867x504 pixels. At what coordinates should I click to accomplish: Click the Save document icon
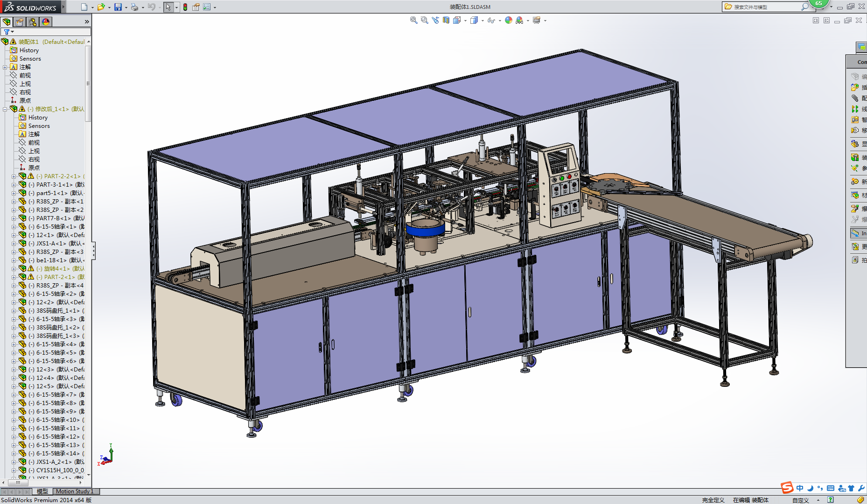tap(118, 7)
